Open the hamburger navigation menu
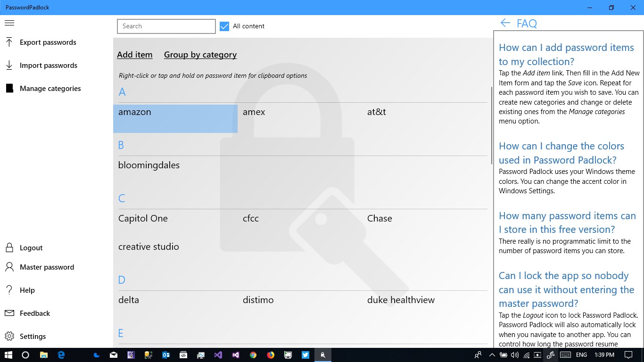 tap(9, 23)
